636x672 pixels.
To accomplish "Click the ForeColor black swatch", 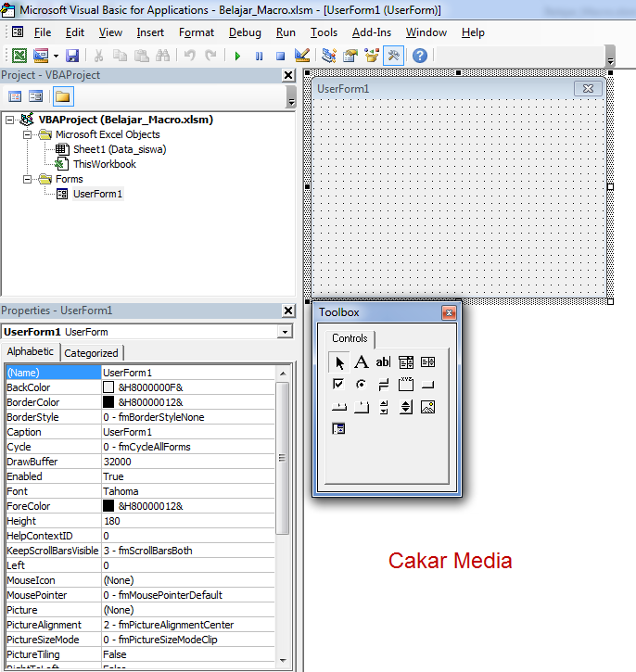I will (108, 506).
